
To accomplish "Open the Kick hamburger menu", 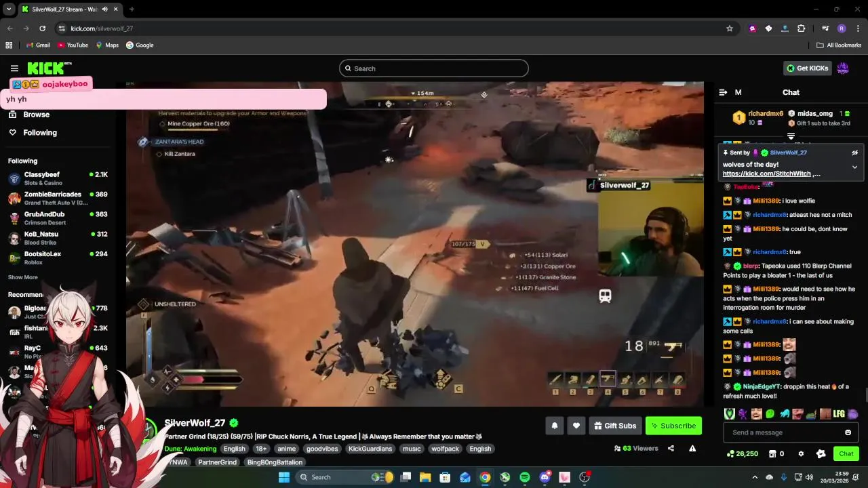I will [14, 68].
